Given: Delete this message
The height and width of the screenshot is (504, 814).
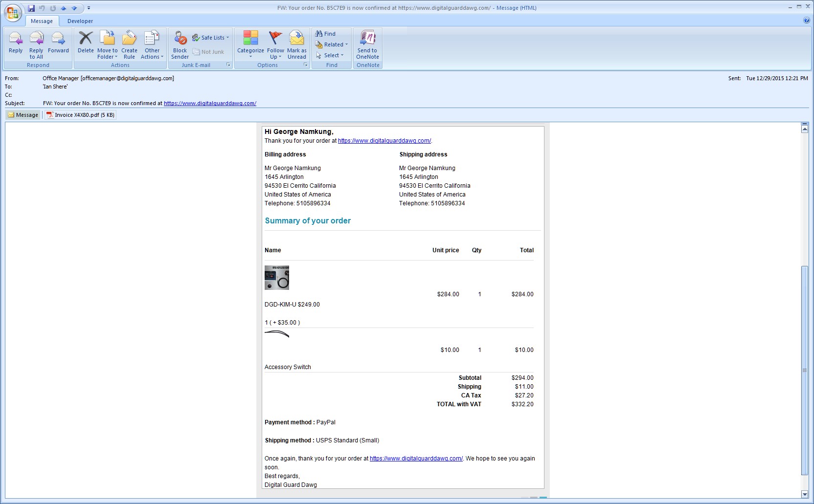Looking at the screenshot, I should [x=86, y=43].
